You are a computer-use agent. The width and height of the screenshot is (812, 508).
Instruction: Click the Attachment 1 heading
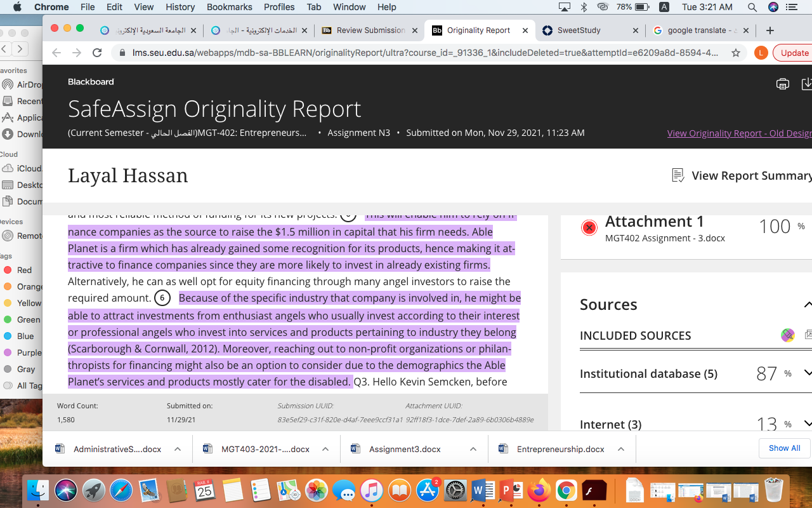(655, 222)
